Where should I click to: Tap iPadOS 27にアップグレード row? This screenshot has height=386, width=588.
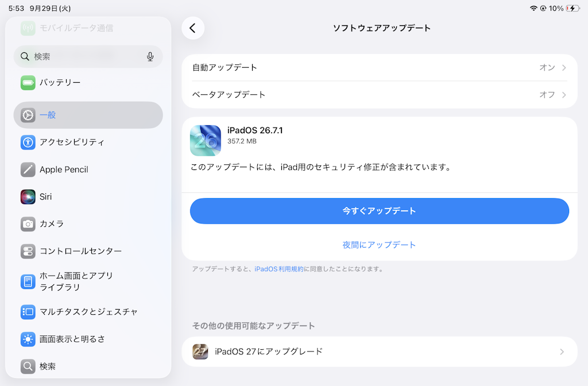coord(380,352)
